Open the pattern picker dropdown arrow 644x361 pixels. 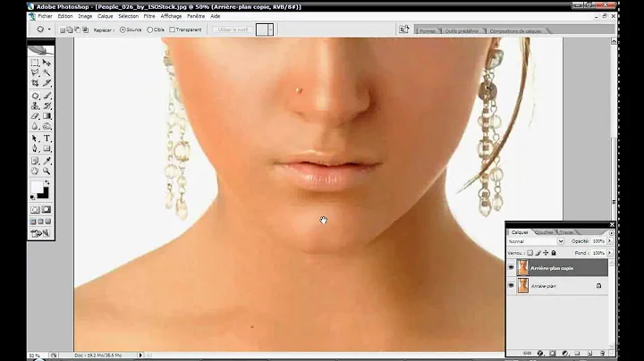coord(271,29)
